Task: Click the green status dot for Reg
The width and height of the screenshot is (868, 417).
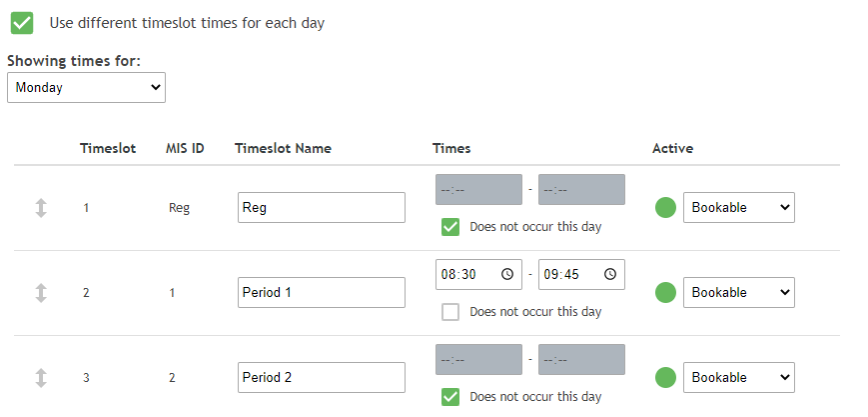Action: tap(665, 208)
